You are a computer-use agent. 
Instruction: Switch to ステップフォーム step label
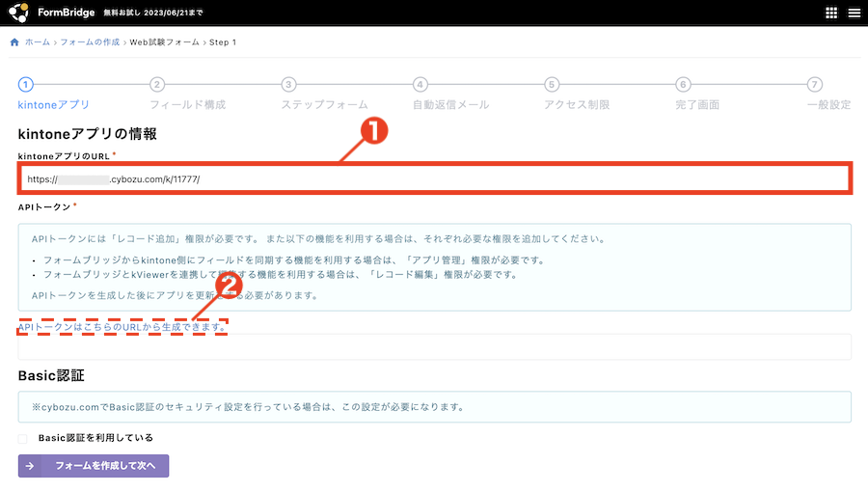pos(324,104)
